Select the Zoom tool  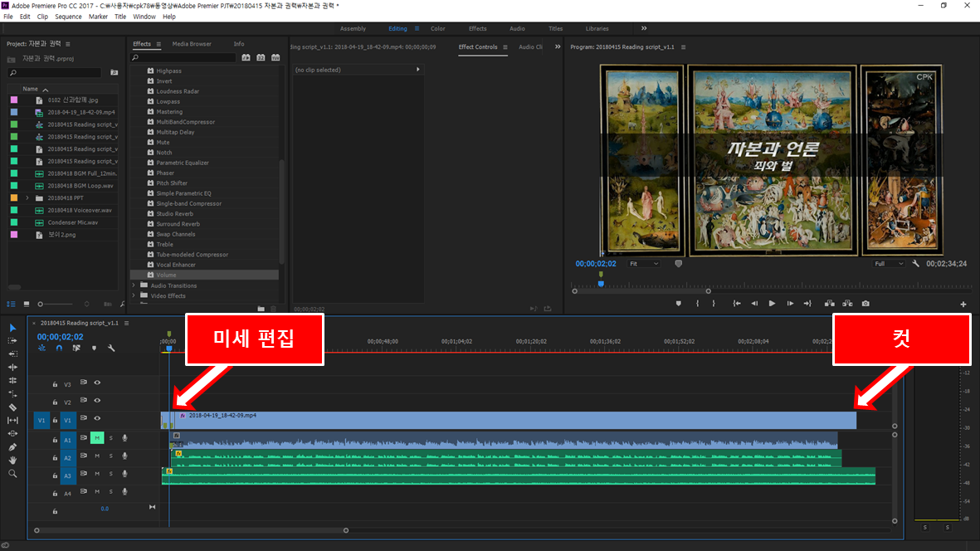coord(12,474)
